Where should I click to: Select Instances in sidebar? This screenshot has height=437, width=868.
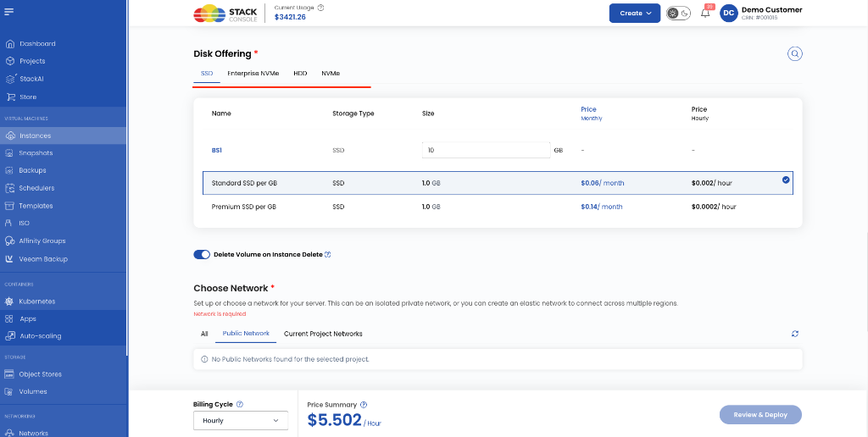35,136
